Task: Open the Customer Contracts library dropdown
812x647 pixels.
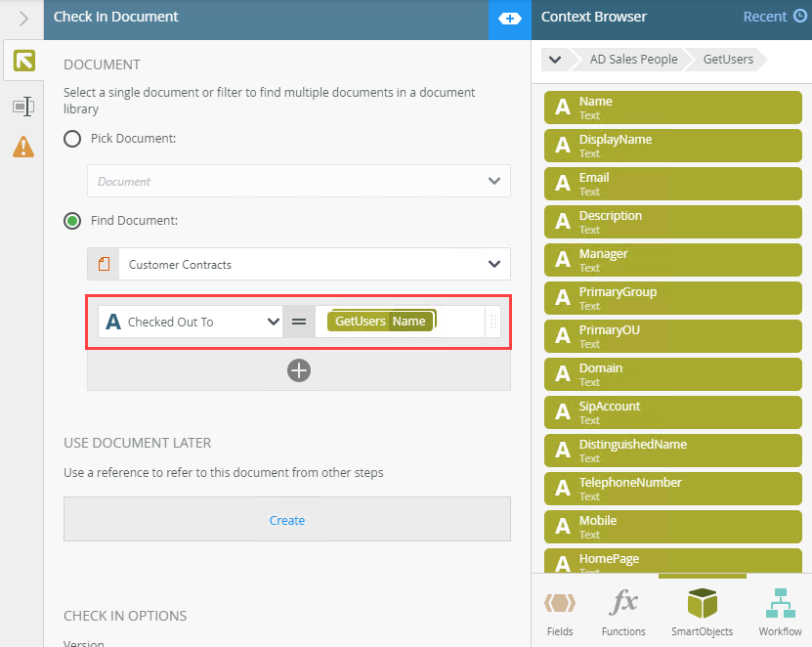Action: click(x=492, y=264)
